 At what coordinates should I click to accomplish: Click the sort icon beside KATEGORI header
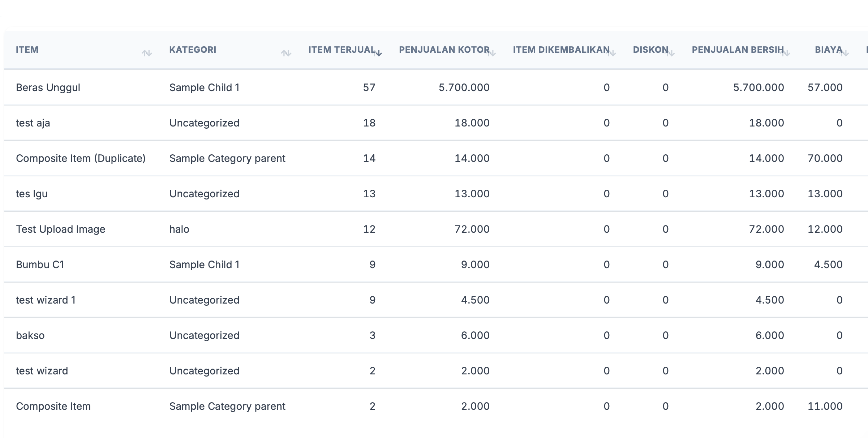[286, 53]
